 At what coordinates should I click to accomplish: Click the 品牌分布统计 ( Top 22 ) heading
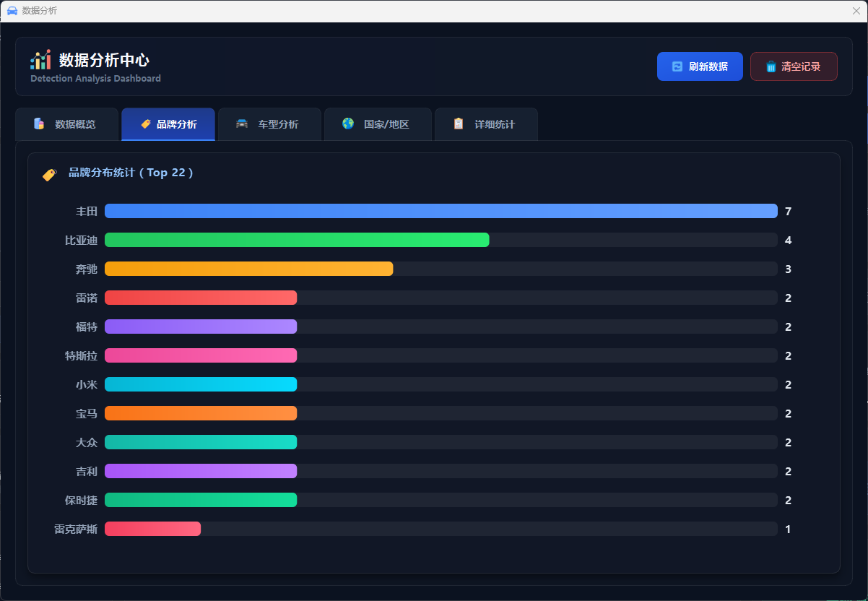click(x=131, y=173)
